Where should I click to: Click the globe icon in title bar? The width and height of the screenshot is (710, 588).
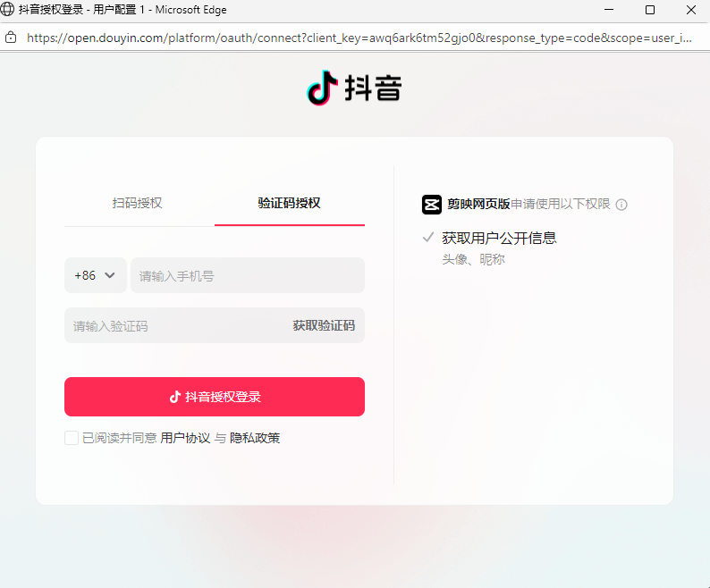click(7, 9)
